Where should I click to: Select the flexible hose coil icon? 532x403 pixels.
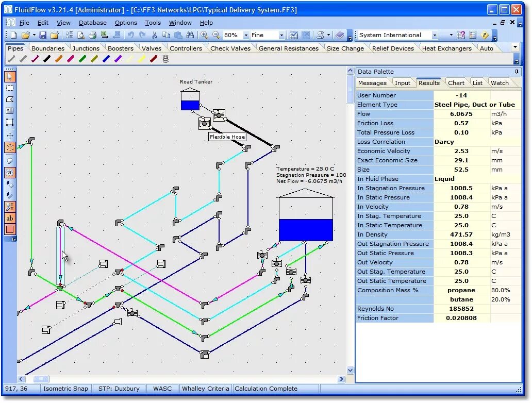[164, 58]
